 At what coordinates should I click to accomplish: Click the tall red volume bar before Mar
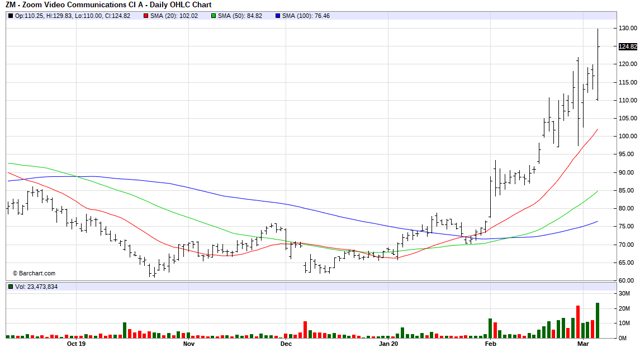tap(578, 322)
